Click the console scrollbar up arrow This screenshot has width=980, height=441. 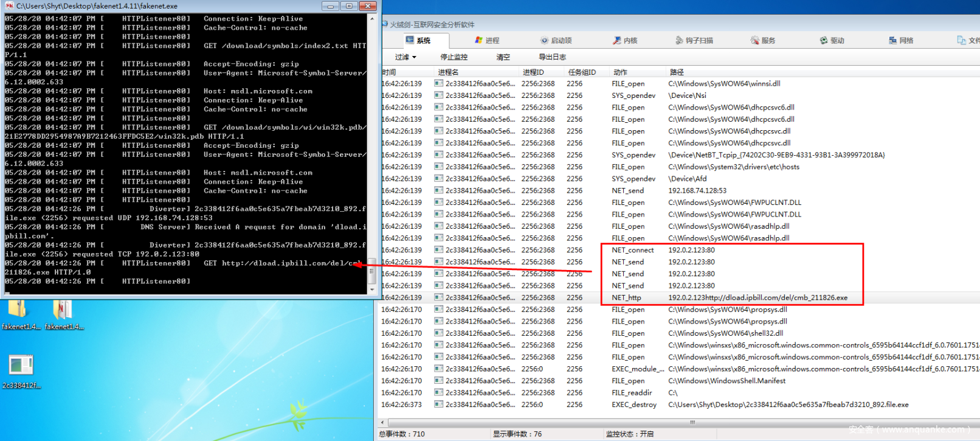point(372,19)
